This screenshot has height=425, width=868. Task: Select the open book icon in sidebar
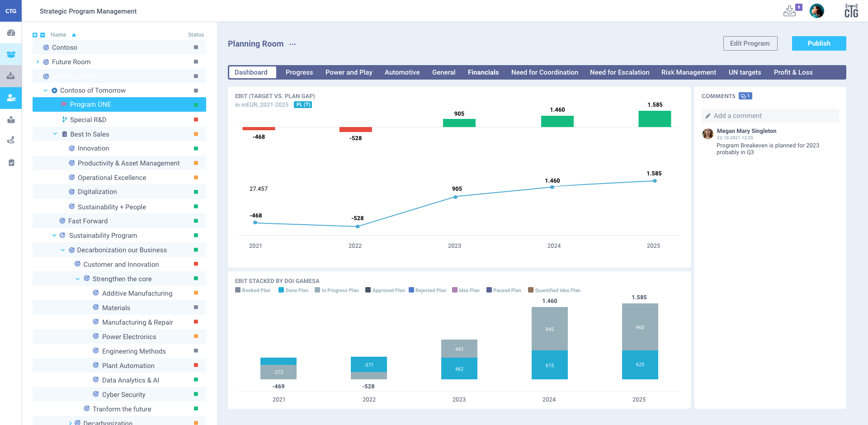pyautogui.click(x=11, y=120)
